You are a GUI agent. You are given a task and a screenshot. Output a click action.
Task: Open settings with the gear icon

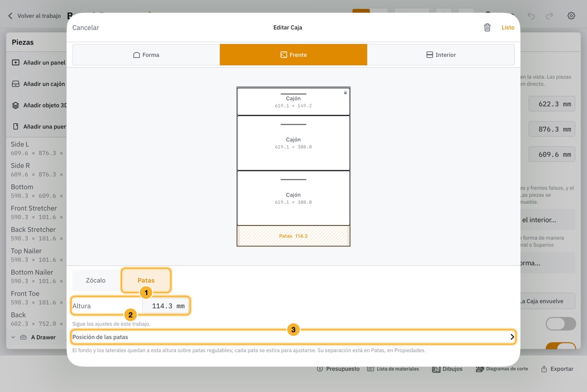571,16
